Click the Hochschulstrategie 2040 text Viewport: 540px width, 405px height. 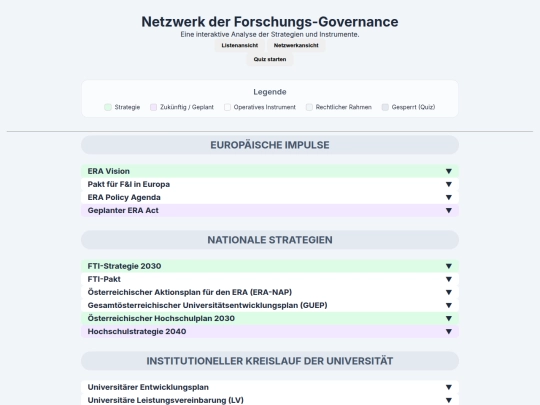click(x=137, y=331)
